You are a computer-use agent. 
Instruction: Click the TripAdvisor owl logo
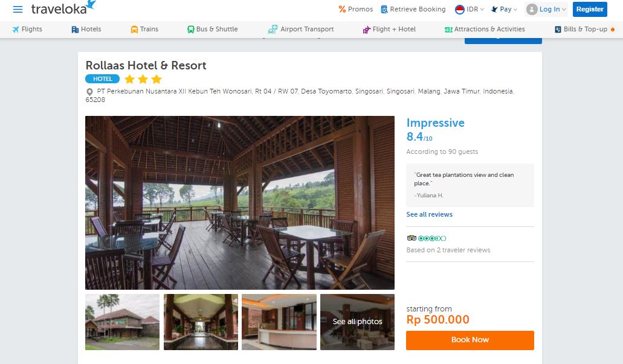point(412,238)
